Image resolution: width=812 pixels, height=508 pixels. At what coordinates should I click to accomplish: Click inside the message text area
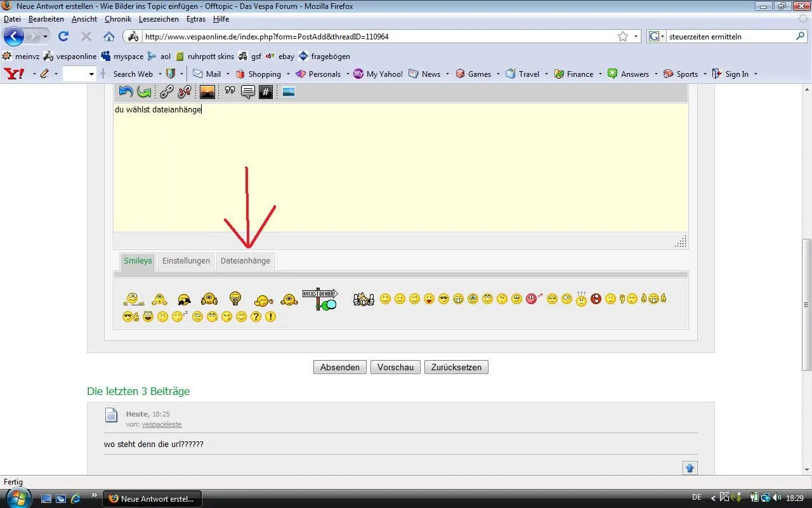(400, 171)
